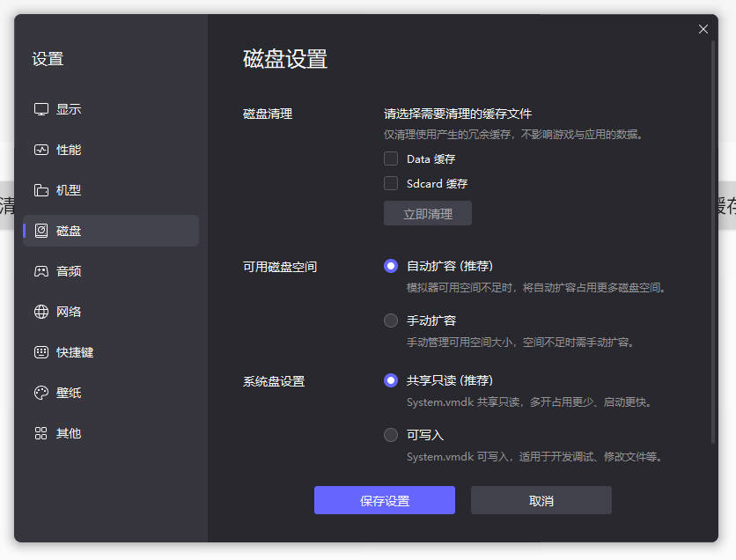
Task: Select 自动扩容 (推荐) disk expansion mode
Action: pos(390,266)
